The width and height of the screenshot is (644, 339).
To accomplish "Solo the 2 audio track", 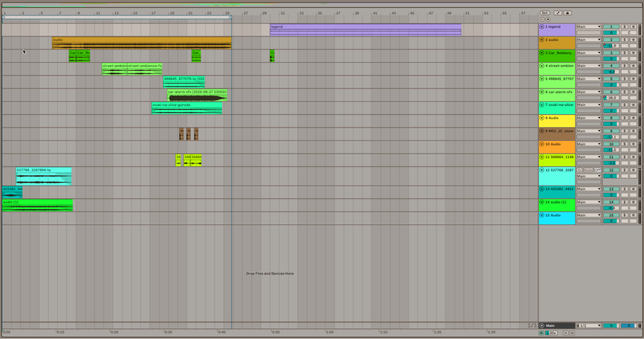I will click(624, 40).
